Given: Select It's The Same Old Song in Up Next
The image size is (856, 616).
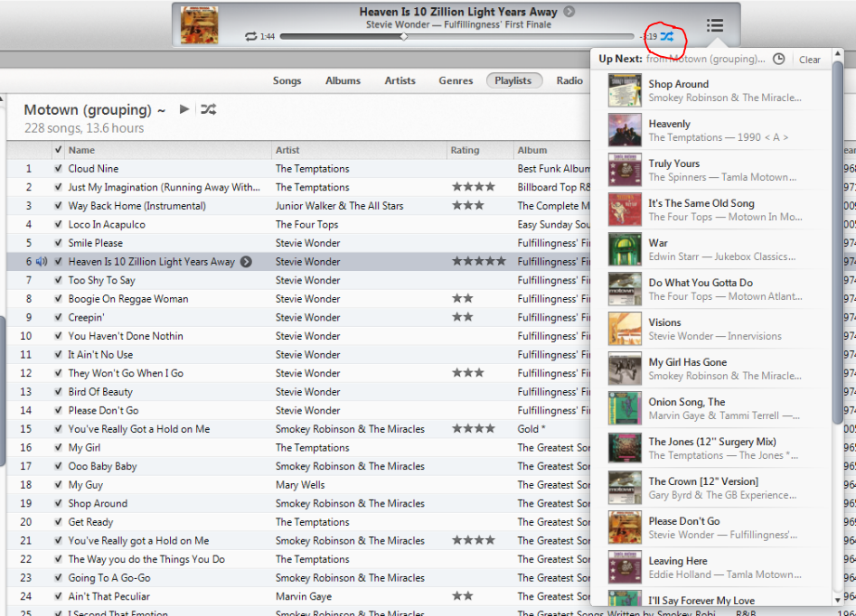Looking at the screenshot, I should (x=712, y=210).
